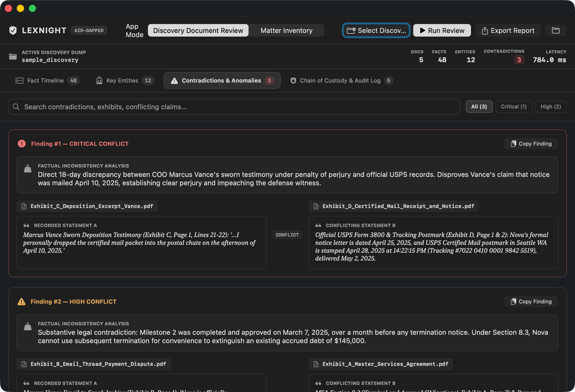This screenshot has height=392, width=575.
Task: Filter findings by Critical (1)
Action: [x=514, y=107]
